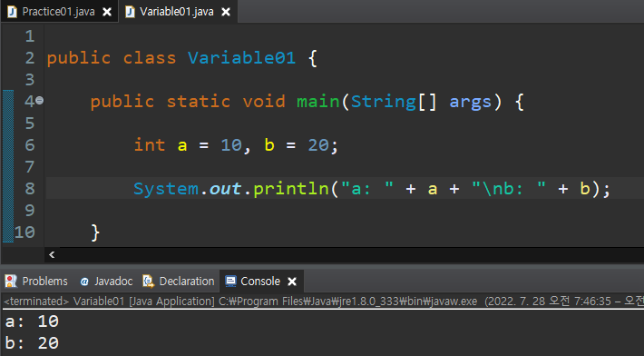Click the class name Variable01 in code
Screen dimensions: 644x356
point(241,58)
